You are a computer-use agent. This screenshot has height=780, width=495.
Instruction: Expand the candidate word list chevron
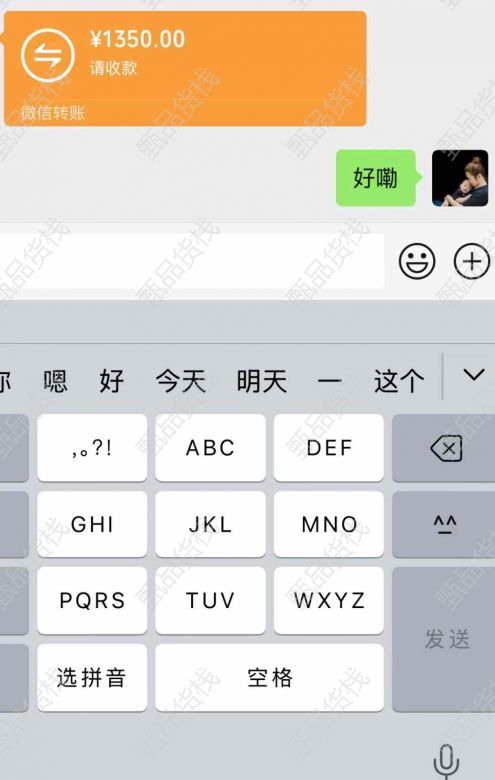click(x=473, y=375)
